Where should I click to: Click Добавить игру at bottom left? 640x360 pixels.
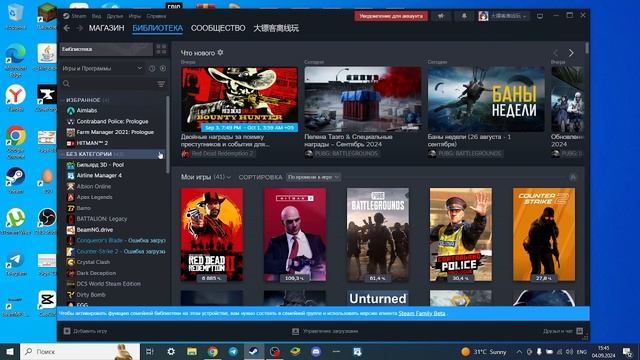pyautogui.click(x=85, y=331)
